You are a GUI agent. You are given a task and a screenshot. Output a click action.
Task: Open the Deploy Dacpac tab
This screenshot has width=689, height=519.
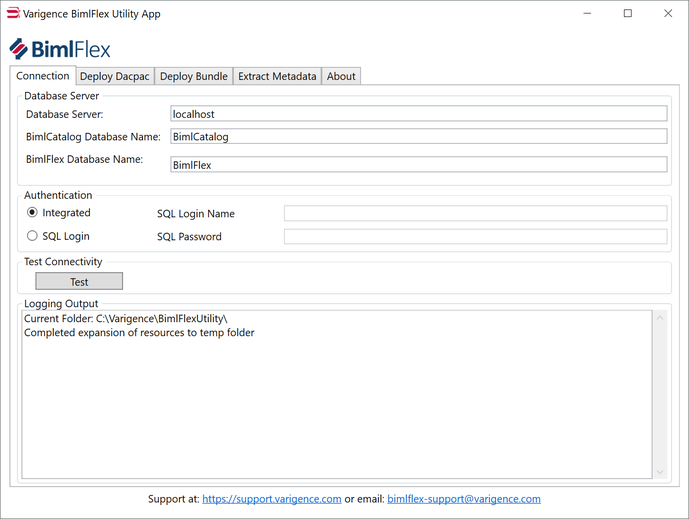[x=115, y=76]
